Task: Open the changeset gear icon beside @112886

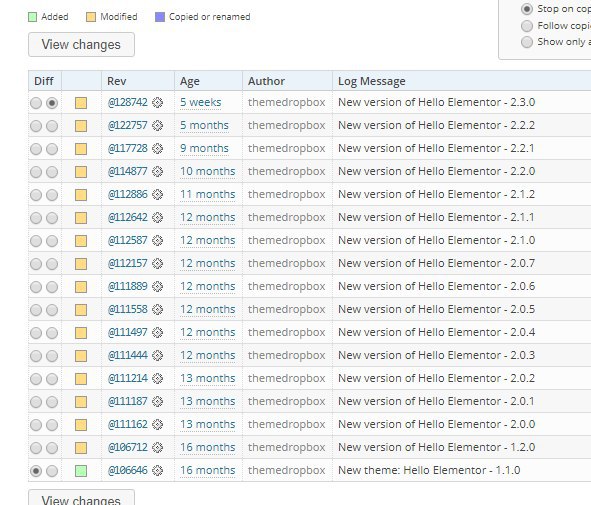Action: point(158,194)
